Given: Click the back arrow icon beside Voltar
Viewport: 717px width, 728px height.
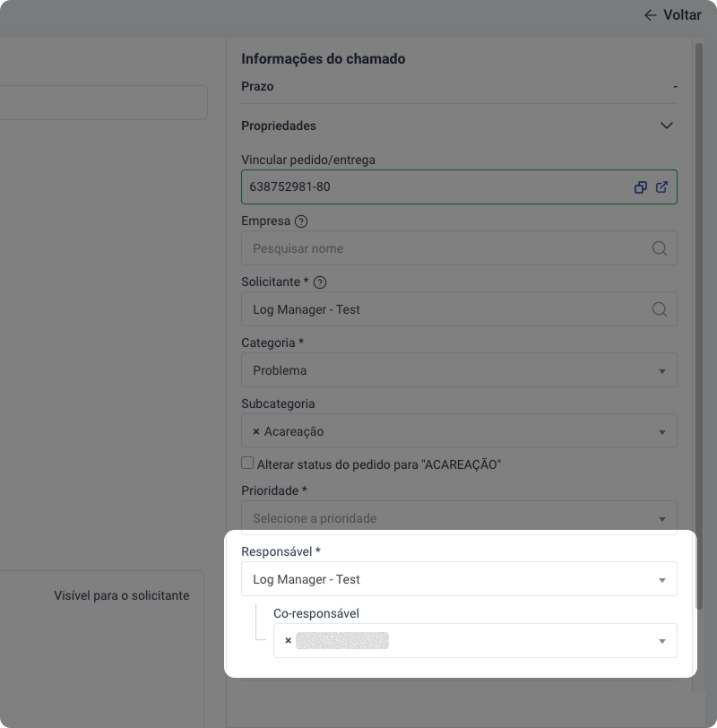Looking at the screenshot, I should pos(651,15).
